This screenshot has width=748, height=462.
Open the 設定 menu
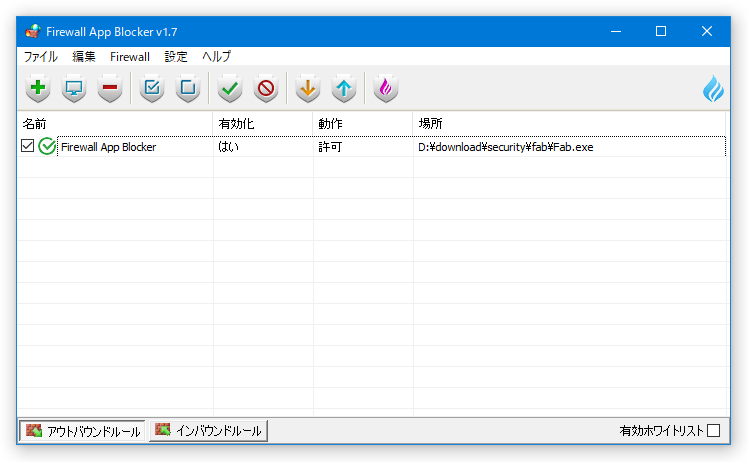pyautogui.click(x=176, y=56)
